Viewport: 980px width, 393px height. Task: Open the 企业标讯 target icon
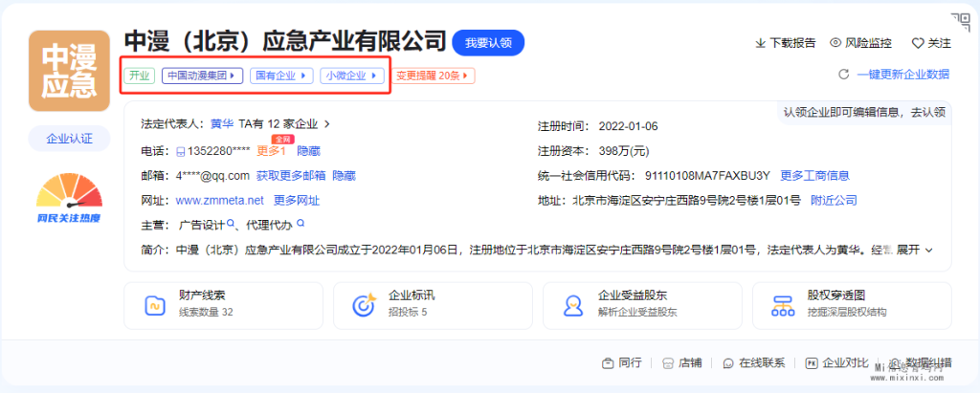click(x=365, y=305)
